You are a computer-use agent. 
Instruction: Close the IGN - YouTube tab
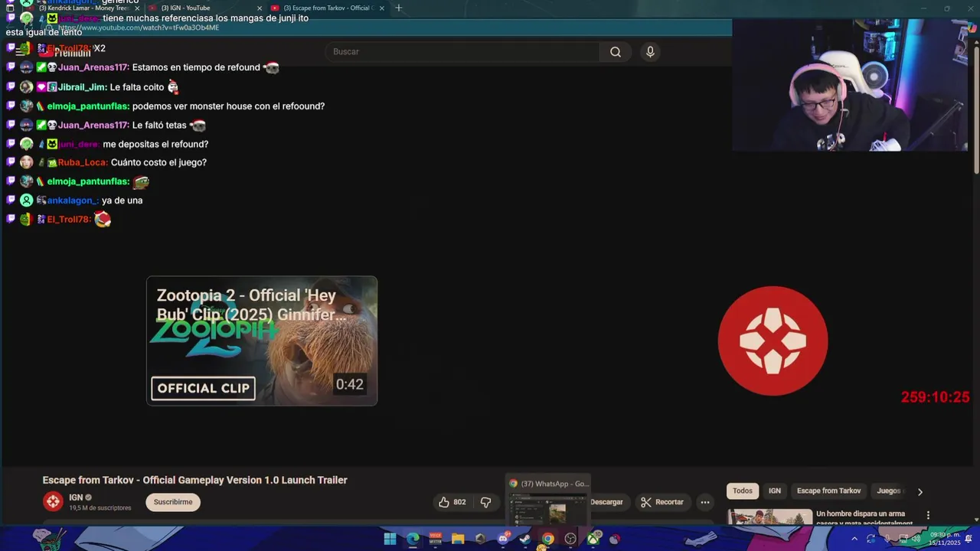point(260,8)
